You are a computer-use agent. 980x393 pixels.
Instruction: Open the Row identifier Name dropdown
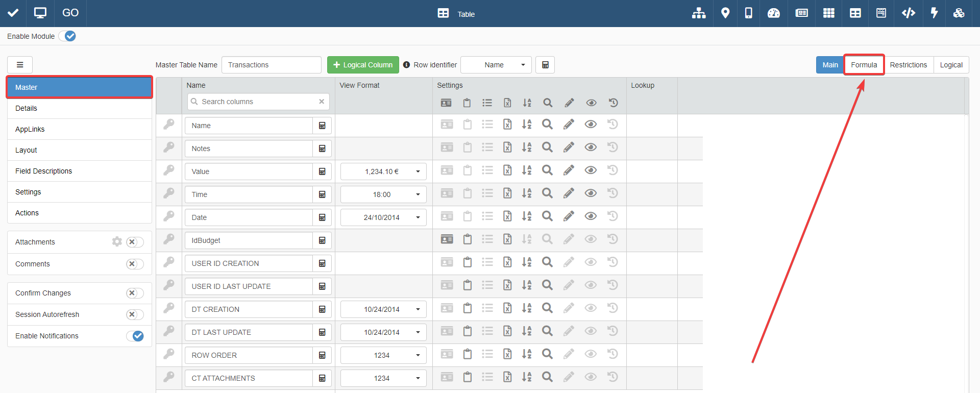pyautogui.click(x=496, y=65)
